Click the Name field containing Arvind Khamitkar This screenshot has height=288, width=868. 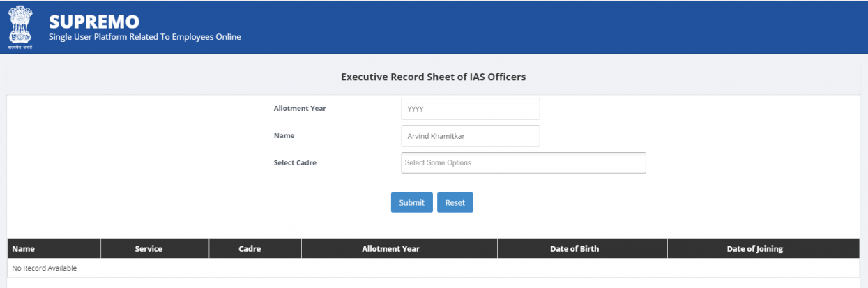[470, 136]
